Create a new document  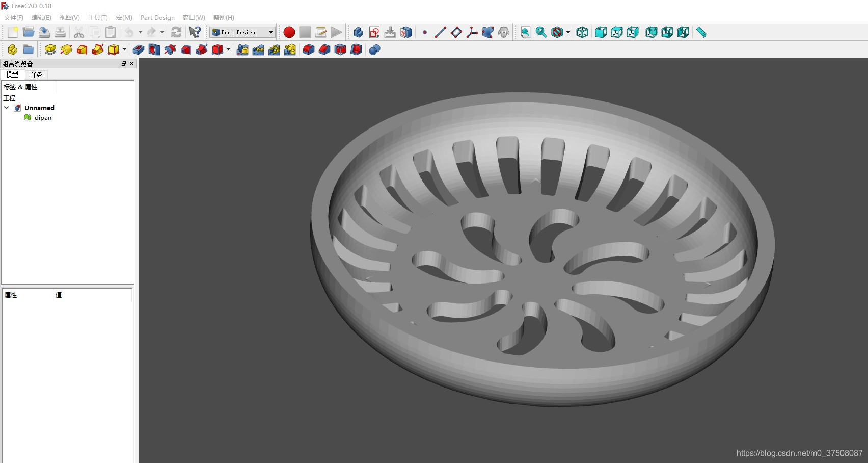point(13,32)
